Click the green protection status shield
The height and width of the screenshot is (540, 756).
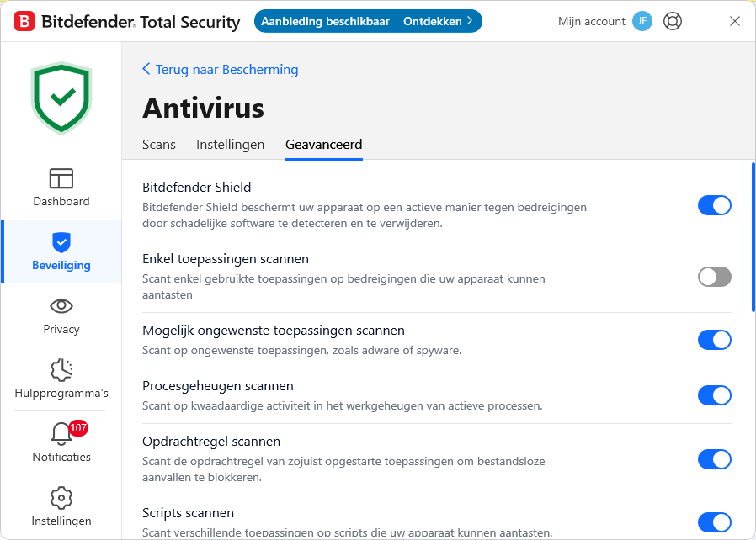pos(61,98)
